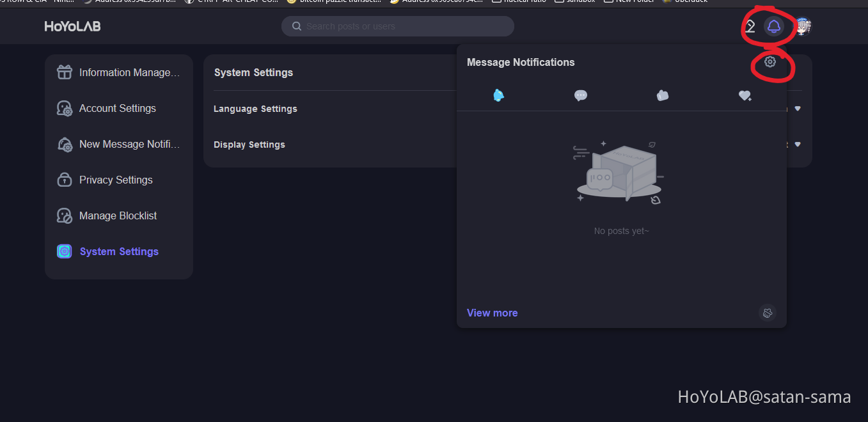Click the clear notifications broom icon
Screen dimensions: 868x422
click(768, 313)
